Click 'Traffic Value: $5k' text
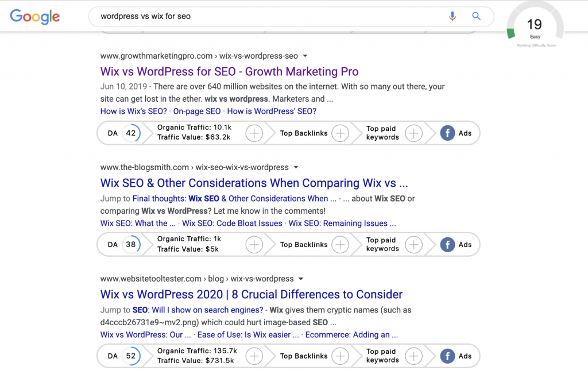This screenshot has height=374, width=588. (x=188, y=249)
